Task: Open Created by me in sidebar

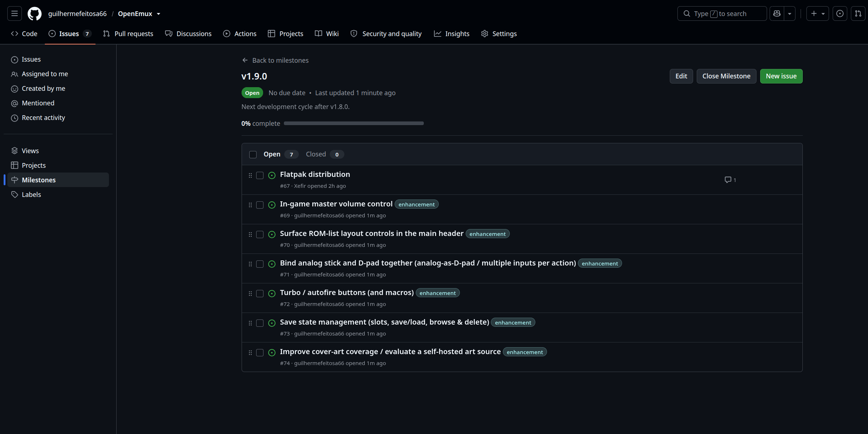Action: (x=58, y=89)
